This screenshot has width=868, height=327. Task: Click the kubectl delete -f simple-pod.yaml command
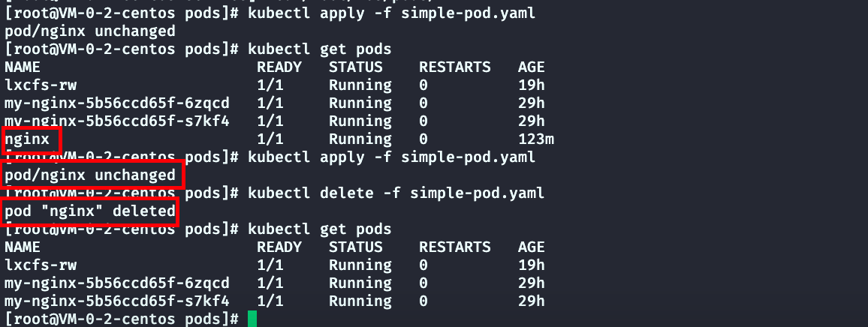(x=396, y=193)
